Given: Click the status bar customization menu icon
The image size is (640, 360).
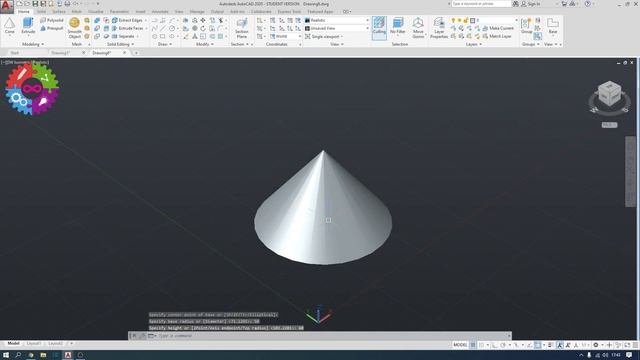Looking at the screenshot, I should tap(635, 345).
